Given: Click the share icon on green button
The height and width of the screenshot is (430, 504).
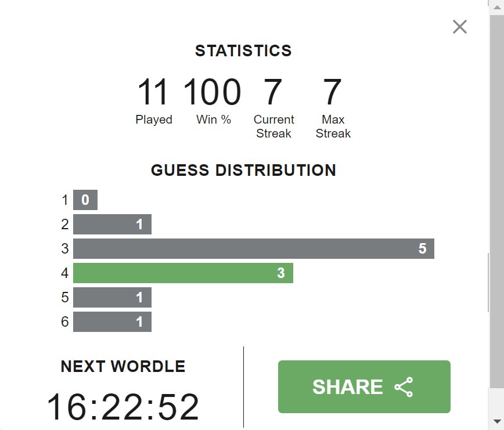Looking at the screenshot, I should point(404,387).
